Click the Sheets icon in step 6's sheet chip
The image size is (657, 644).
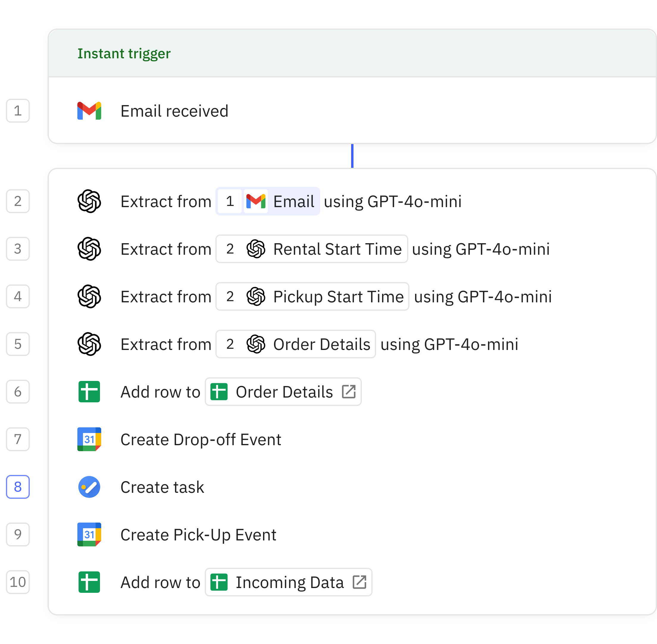[x=219, y=392]
